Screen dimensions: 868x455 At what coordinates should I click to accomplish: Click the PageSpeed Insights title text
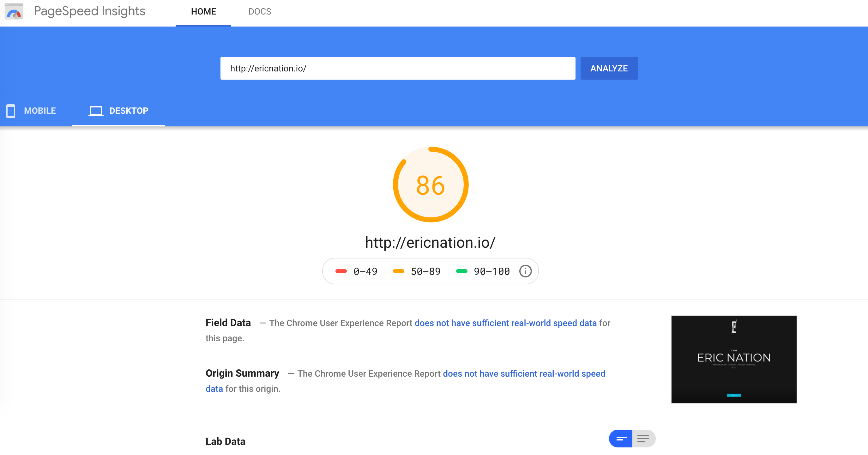[x=89, y=11]
